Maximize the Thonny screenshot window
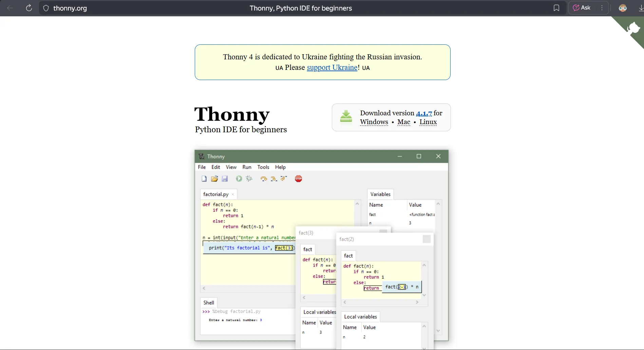This screenshot has height=350, width=644. tap(419, 156)
